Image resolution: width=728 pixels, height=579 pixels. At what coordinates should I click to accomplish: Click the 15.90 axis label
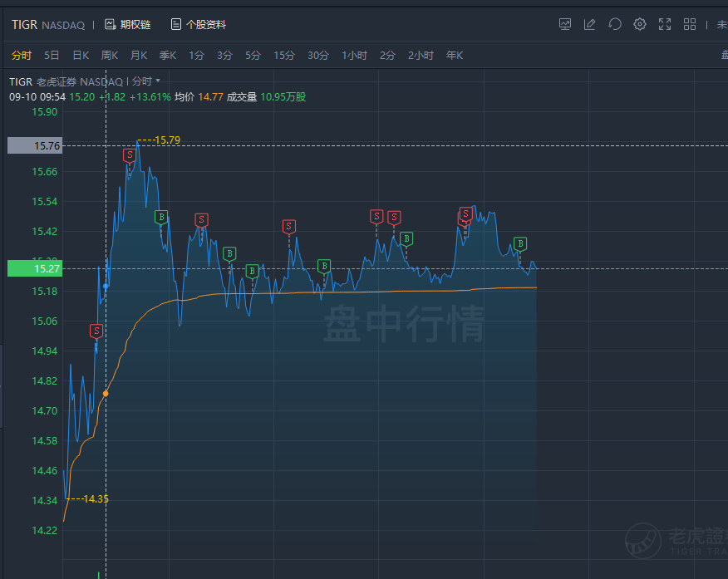(44, 112)
